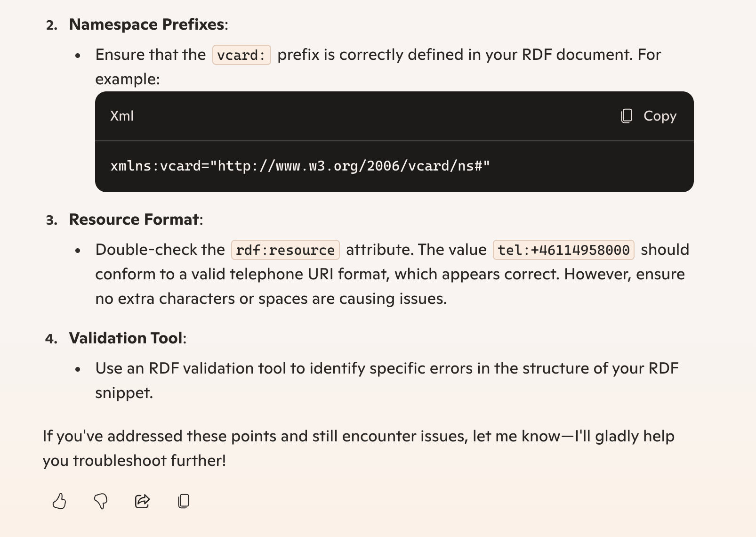
Task: Click the clipboard icon in the Xml code block
Action: (x=627, y=116)
